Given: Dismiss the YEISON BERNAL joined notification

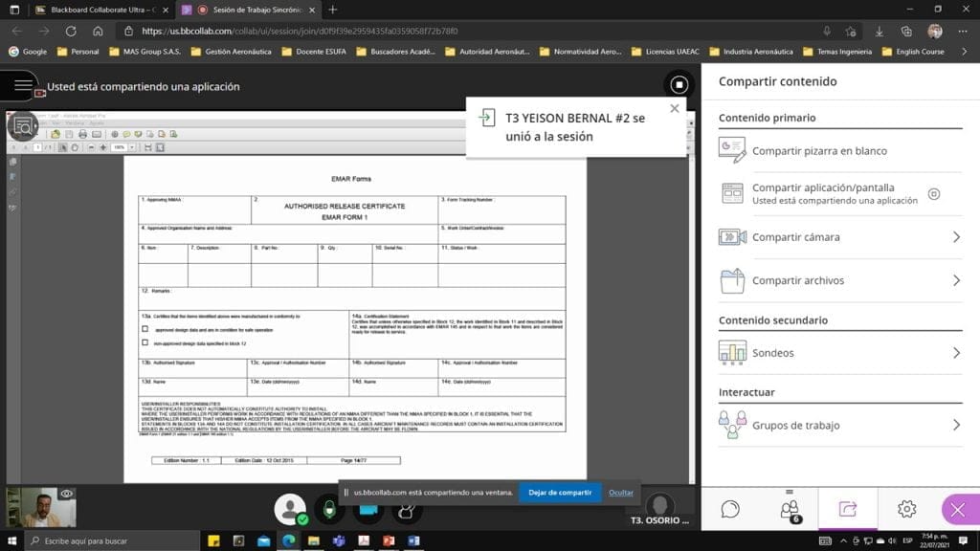Looking at the screenshot, I should tap(675, 108).
